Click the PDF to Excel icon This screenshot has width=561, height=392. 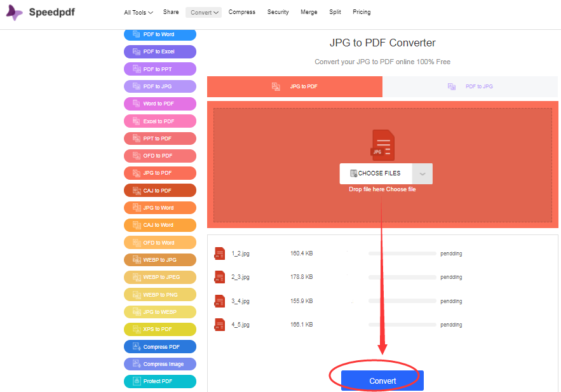[137, 51]
